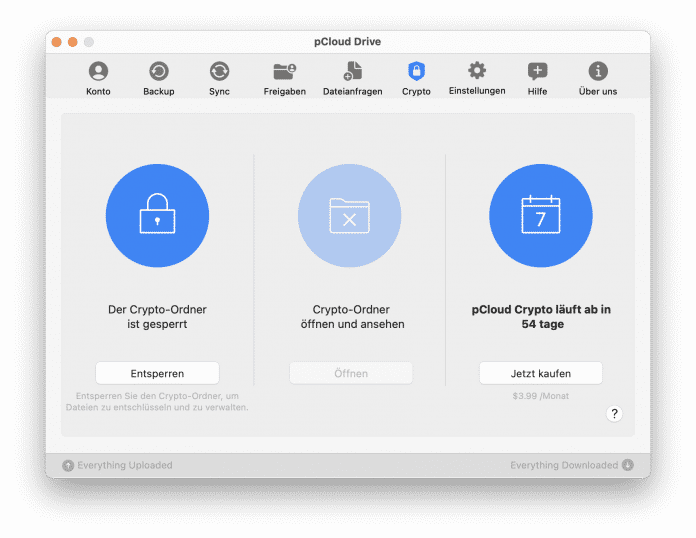Click the faded folder-with-X circle icon

(x=349, y=216)
